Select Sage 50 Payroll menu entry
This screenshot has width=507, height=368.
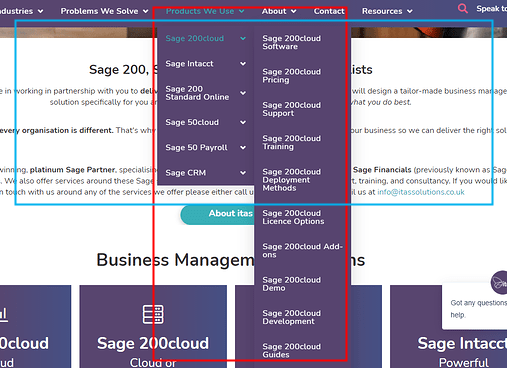[x=196, y=148]
